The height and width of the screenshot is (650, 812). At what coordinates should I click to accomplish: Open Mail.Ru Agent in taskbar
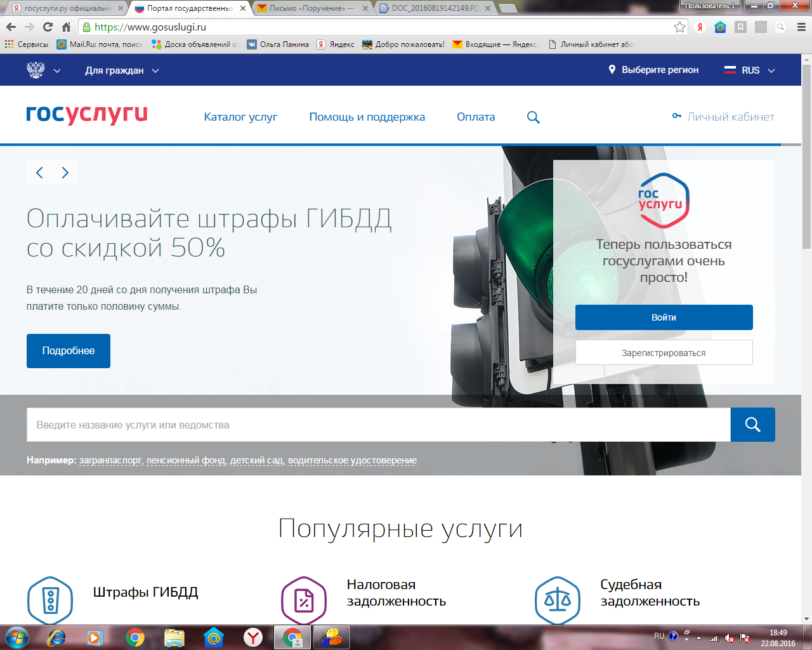click(x=214, y=637)
